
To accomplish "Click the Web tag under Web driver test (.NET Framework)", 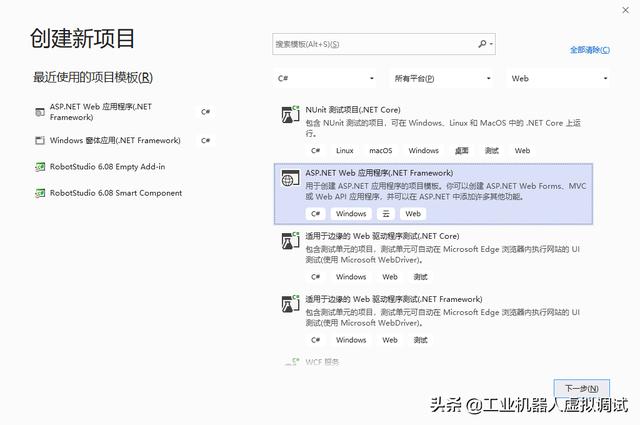I will (390, 340).
